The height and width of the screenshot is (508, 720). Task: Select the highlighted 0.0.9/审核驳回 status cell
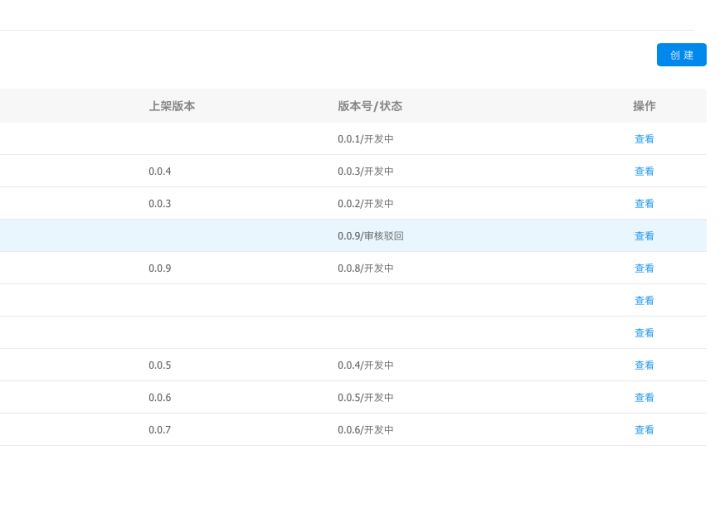(x=370, y=236)
